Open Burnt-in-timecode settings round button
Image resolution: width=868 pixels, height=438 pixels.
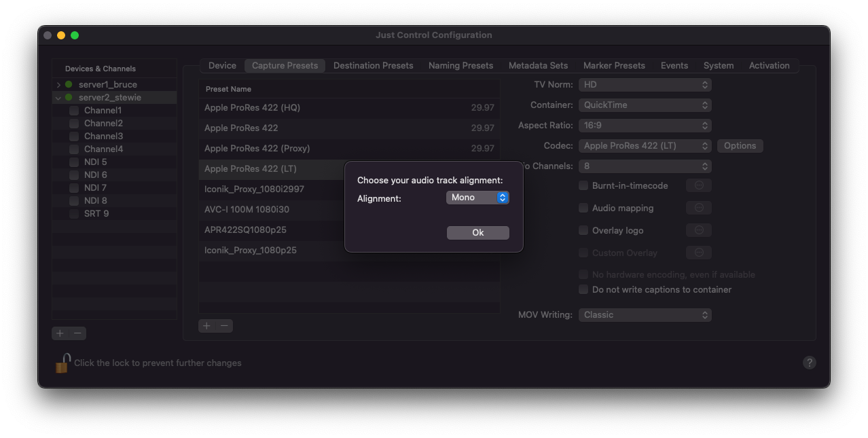(x=699, y=185)
